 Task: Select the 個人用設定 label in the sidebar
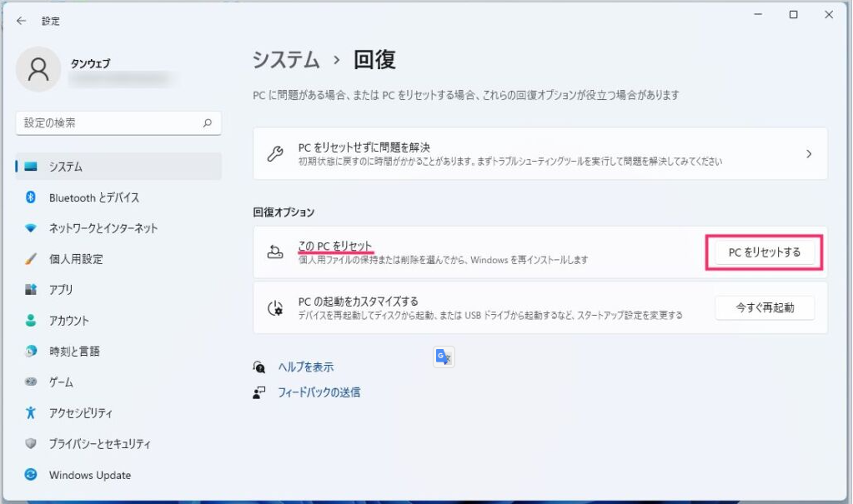point(76,259)
